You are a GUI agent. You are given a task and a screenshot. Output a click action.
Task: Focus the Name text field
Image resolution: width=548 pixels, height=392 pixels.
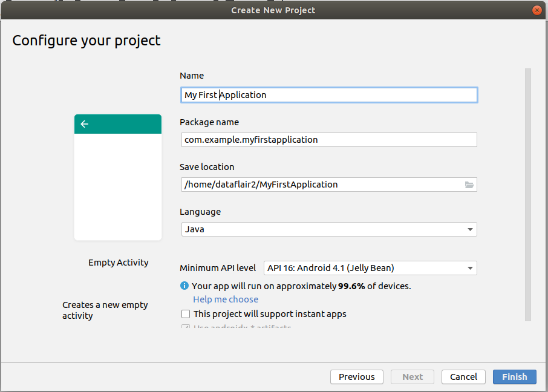click(x=328, y=95)
